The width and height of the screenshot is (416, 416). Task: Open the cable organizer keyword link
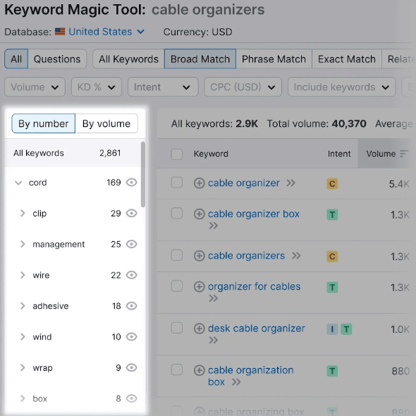244,183
